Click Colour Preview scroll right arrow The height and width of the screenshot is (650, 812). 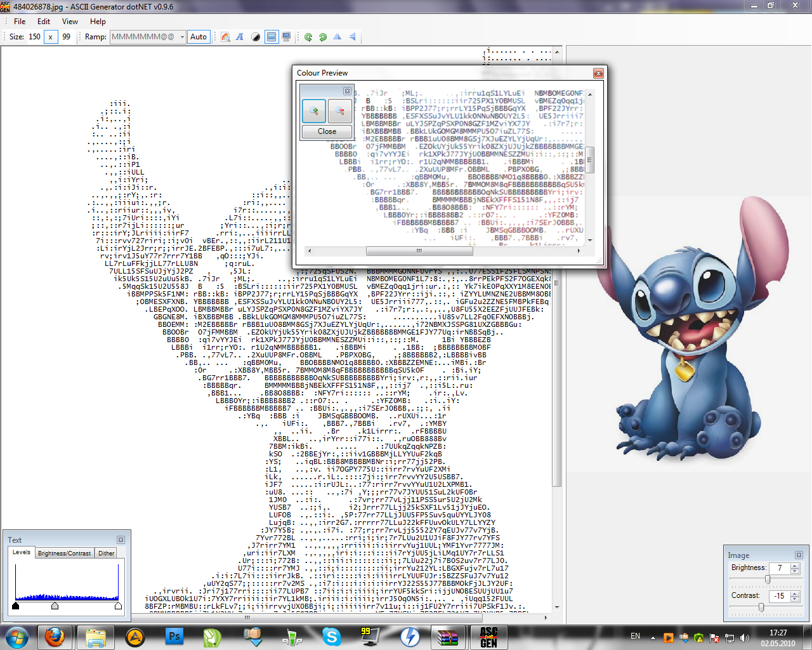[578, 251]
